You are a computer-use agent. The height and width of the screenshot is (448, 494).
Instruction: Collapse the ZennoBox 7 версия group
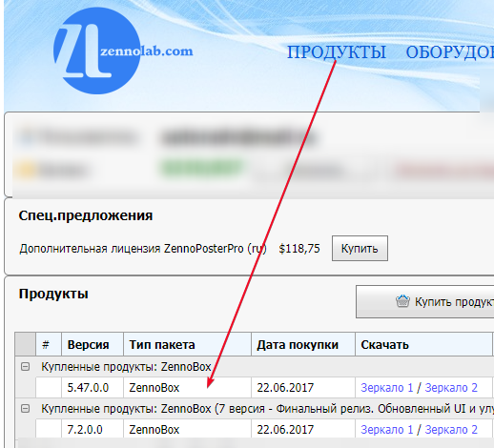tap(25, 408)
